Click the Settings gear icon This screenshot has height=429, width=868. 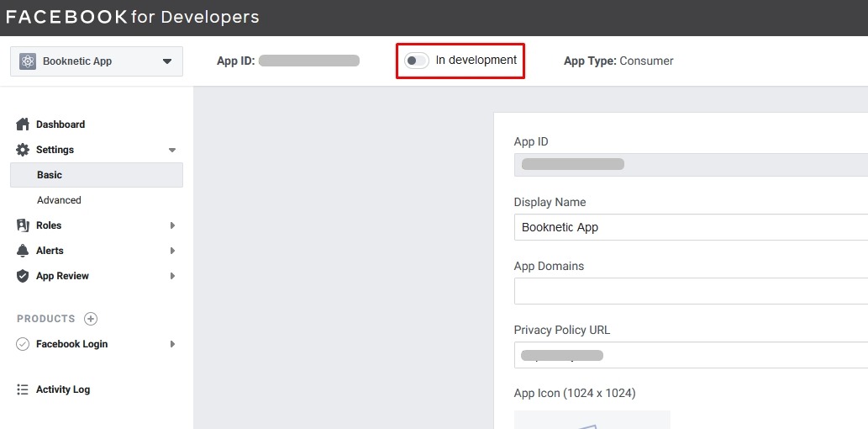point(23,150)
